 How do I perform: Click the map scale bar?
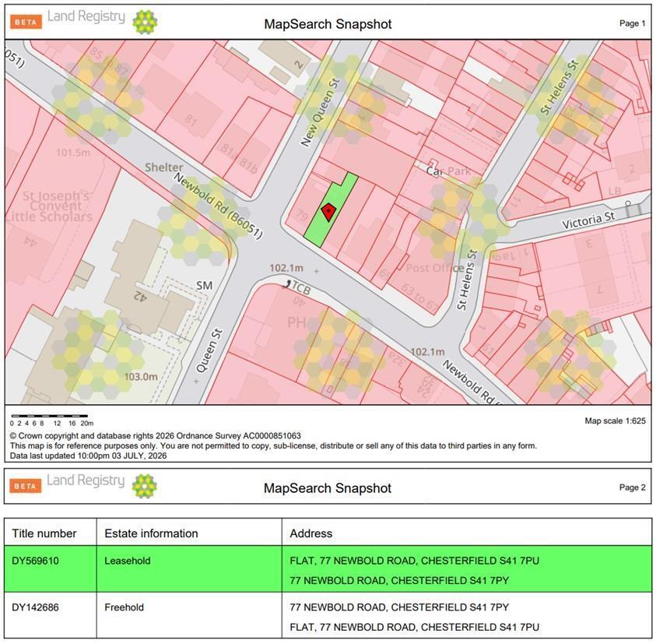(49, 416)
